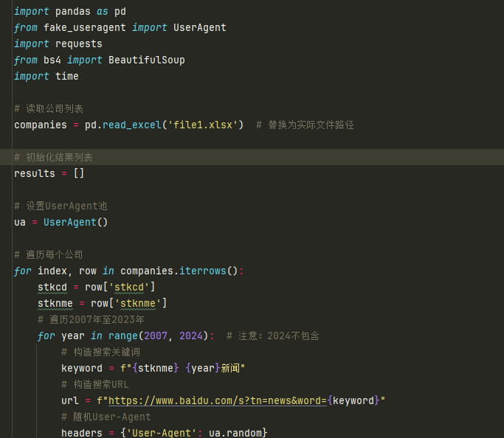The image size is (504, 438).
Task: Click 'iterrows' in the for loop
Action: [x=203, y=271]
